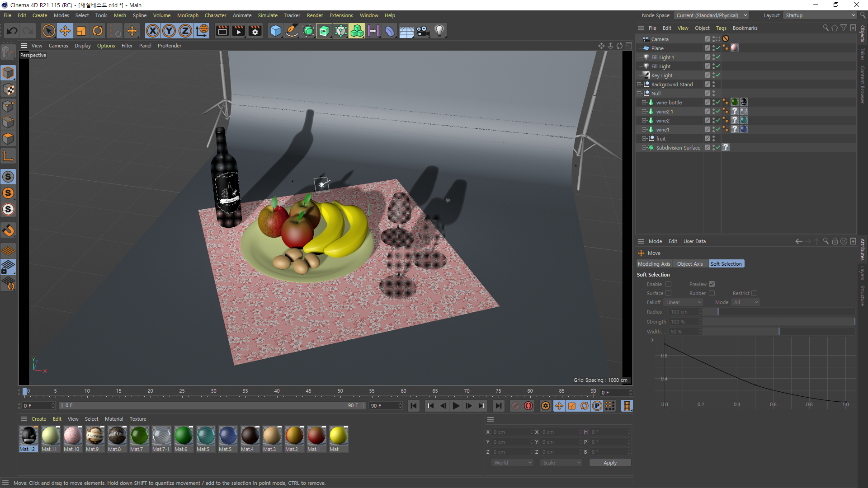The image size is (868, 488).
Task: Select the Rotate tool in top toolbar
Action: click(x=98, y=31)
